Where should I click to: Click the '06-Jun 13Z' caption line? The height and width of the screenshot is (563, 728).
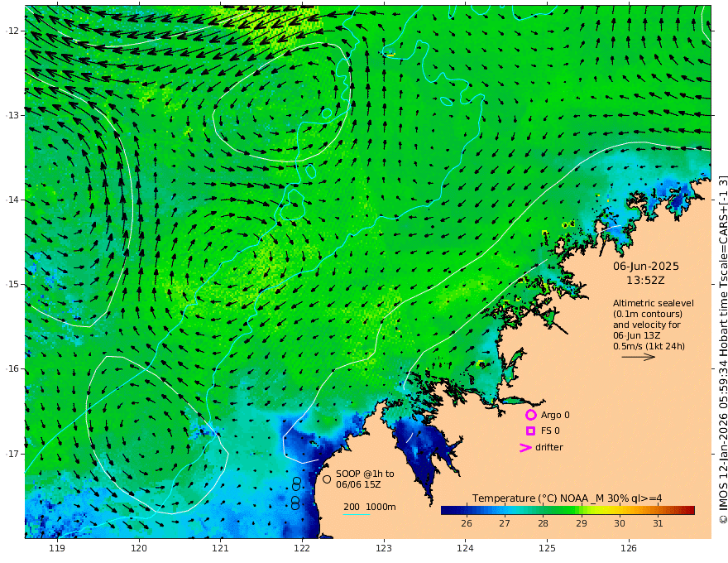637,335
